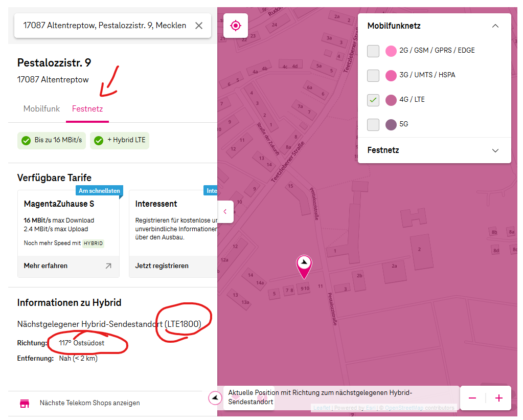Click the HYBRID tag in MagentaZuhause S card
This screenshot has width=523, height=420.
(x=94, y=244)
